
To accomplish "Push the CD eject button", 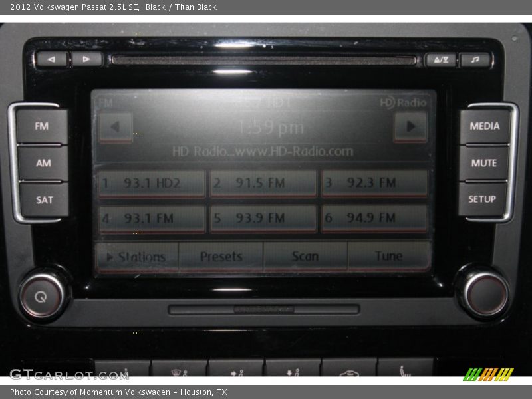I will pyautogui.click(x=440, y=60).
